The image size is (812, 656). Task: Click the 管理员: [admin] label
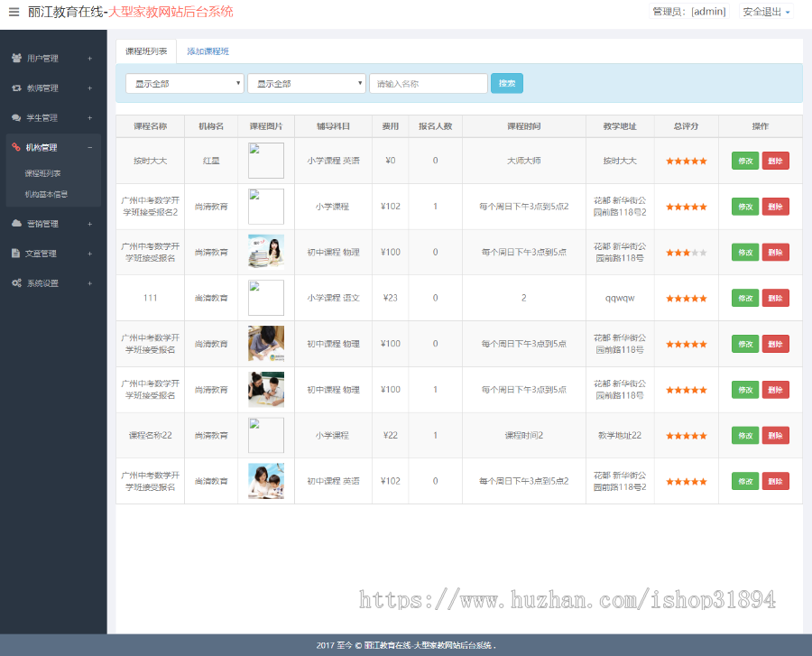pos(688,12)
